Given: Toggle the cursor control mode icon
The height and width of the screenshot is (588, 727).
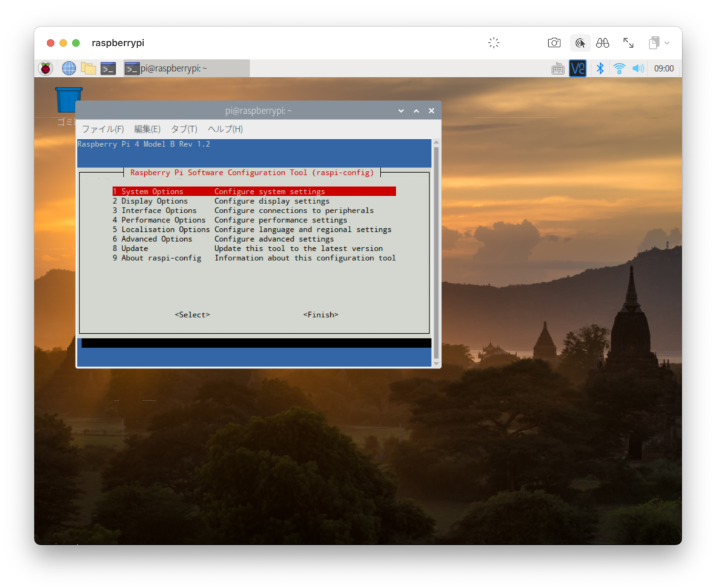Looking at the screenshot, I should [580, 43].
